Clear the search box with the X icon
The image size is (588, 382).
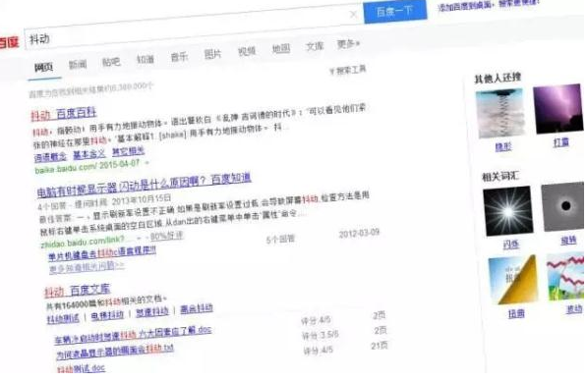353,15
